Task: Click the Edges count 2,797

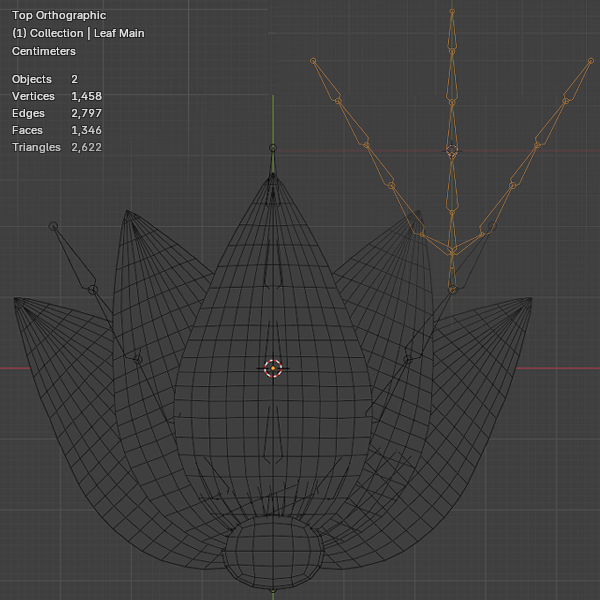Action: tap(86, 113)
